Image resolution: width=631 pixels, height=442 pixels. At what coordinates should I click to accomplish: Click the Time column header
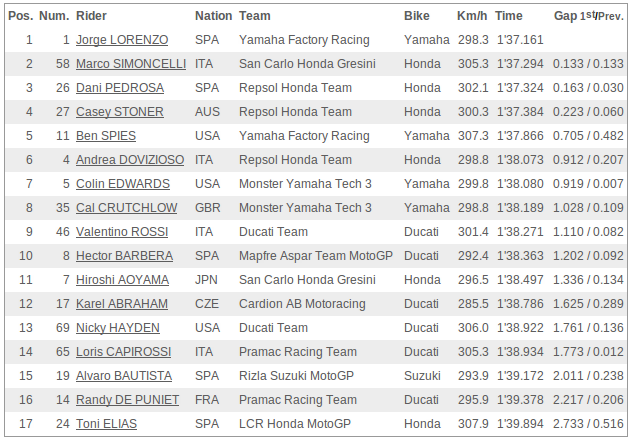509,16
